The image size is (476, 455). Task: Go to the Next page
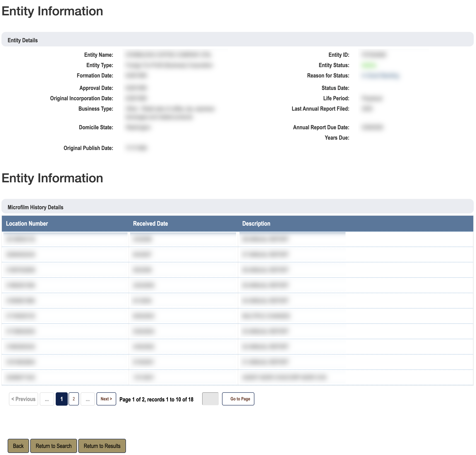(x=106, y=399)
